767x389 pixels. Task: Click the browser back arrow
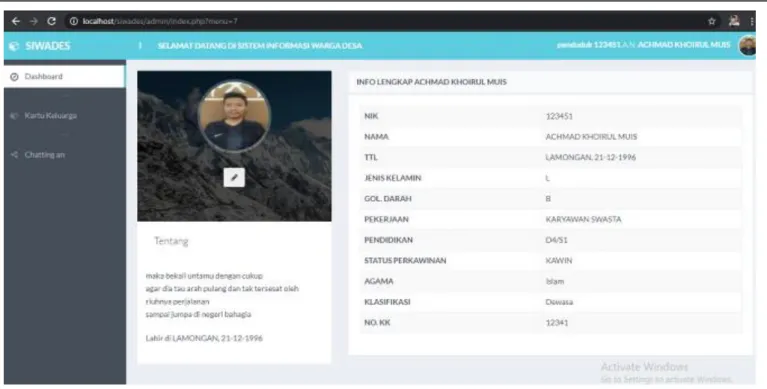point(16,21)
